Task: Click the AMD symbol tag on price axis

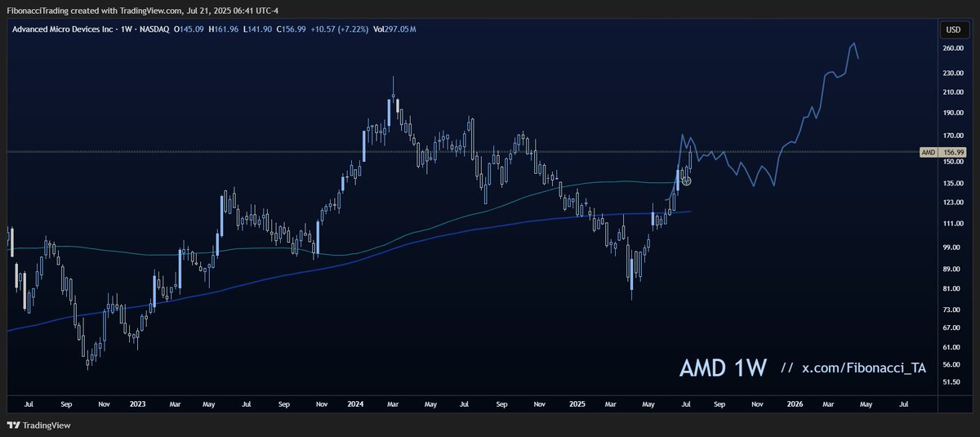Action: [x=928, y=152]
